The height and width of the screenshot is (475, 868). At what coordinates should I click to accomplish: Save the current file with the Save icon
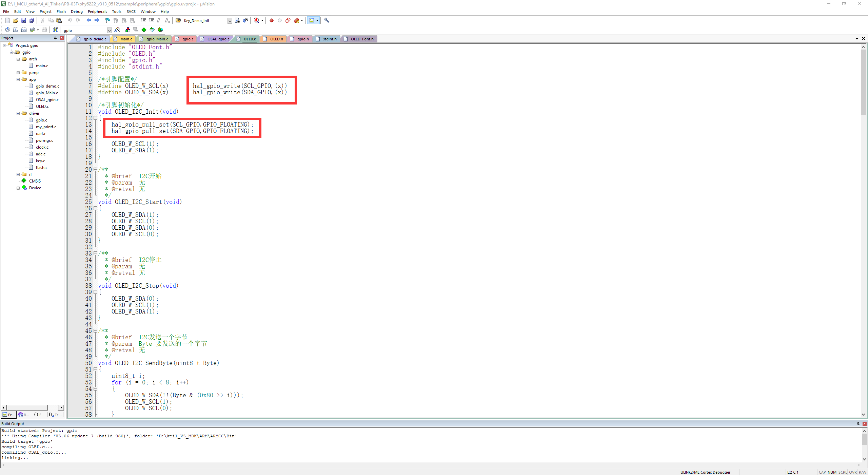coord(24,20)
